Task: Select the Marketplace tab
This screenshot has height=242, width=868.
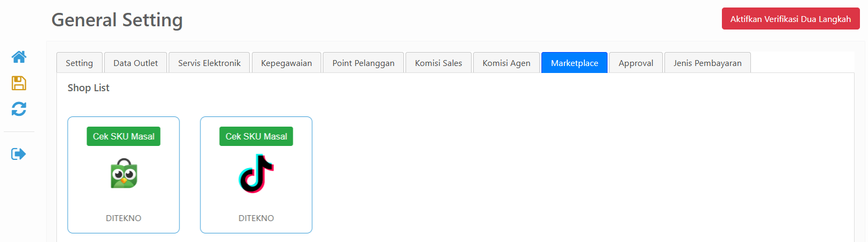Action: click(x=574, y=63)
